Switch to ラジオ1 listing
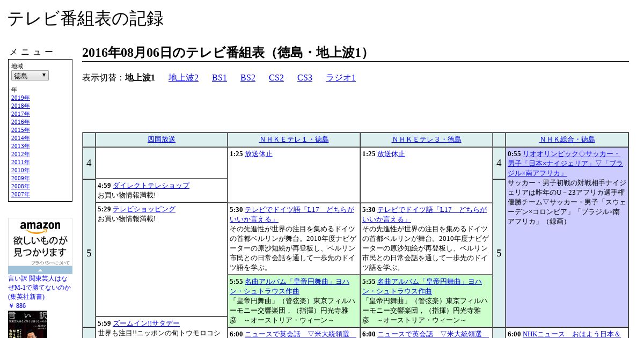644x338 pixels. pos(341,78)
